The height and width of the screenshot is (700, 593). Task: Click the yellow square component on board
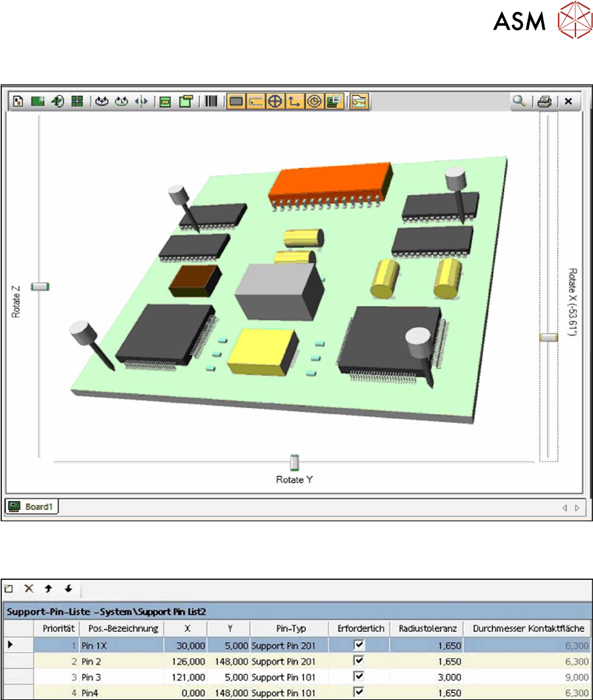(262, 352)
